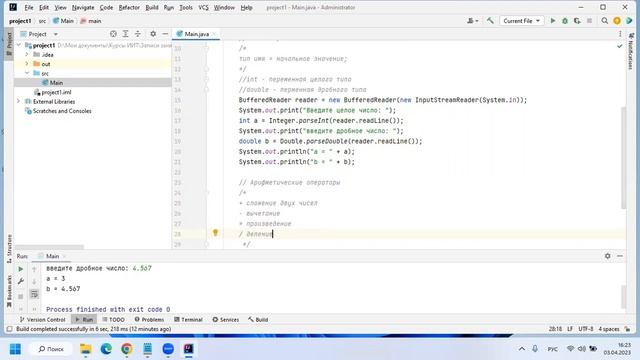
Task: Open the Build tool window tab
Action: click(258, 320)
